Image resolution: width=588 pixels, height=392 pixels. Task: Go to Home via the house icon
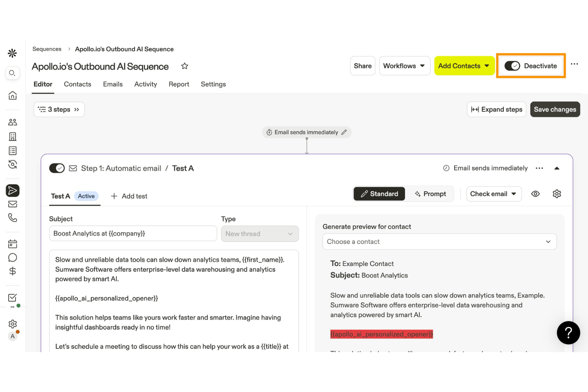13,95
